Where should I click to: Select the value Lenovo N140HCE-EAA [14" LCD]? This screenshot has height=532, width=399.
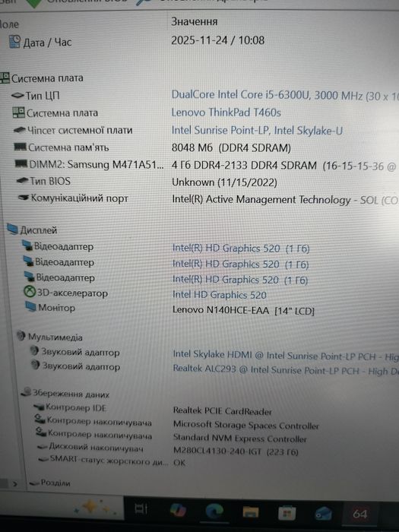243,310
